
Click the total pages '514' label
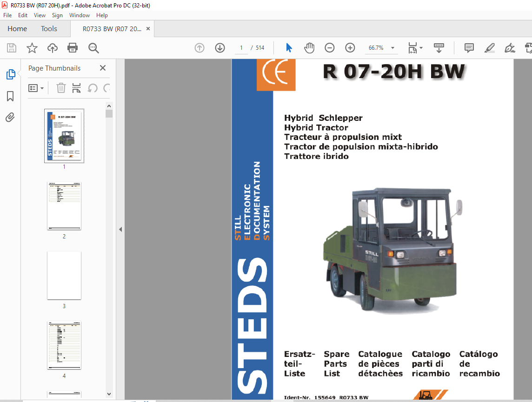(x=260, y=48)
